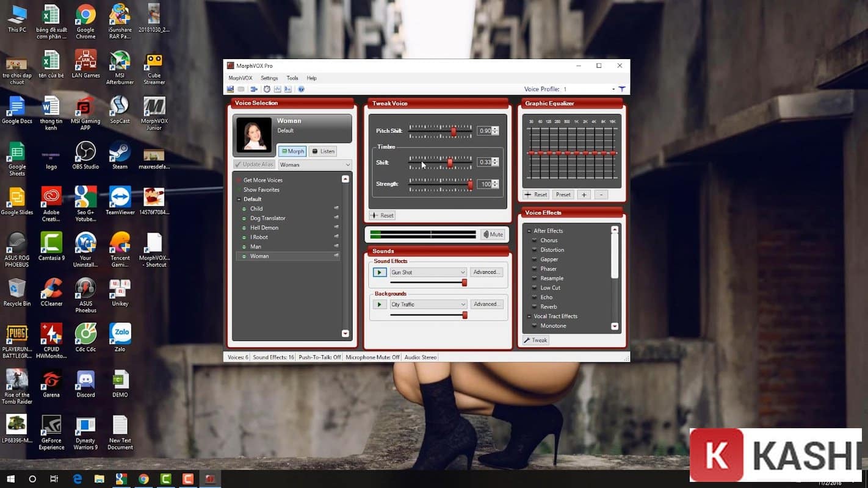Open the Settings menu
Viewport: 868px width, 488px height.
tap(269, 78)
